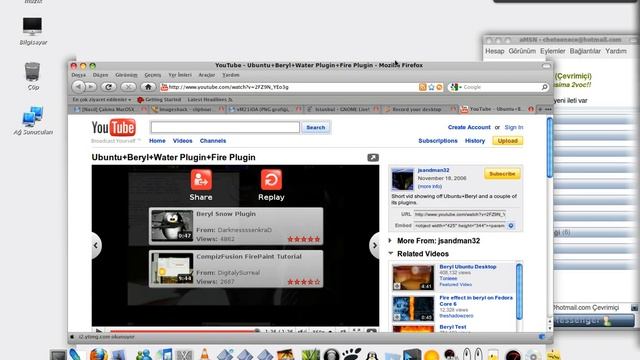Open Getting Started bookmark

click(x=160, y=100)
